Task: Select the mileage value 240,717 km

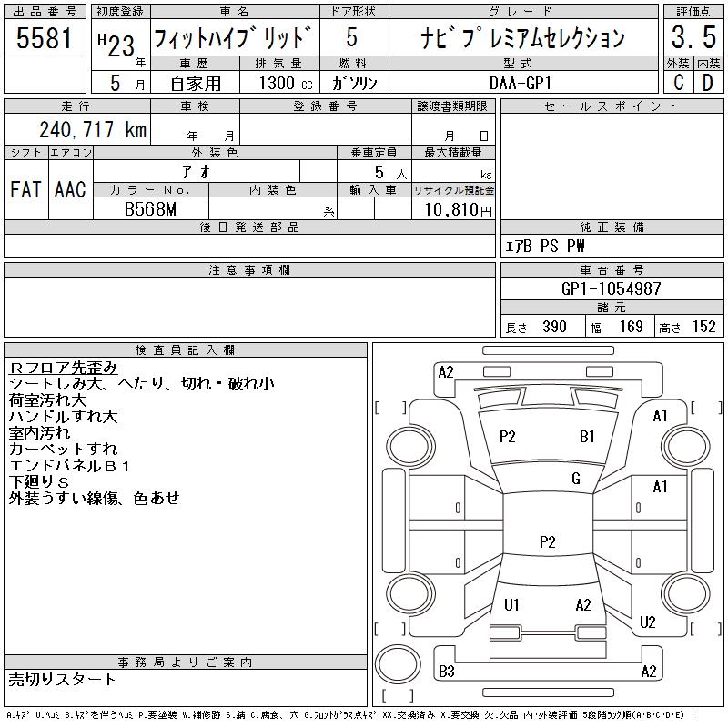Action: tap(91, 130)
